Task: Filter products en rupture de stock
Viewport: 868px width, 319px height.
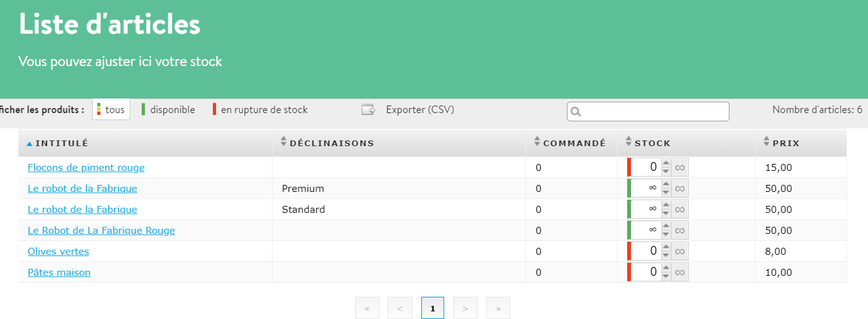Action: coord(263,110)
